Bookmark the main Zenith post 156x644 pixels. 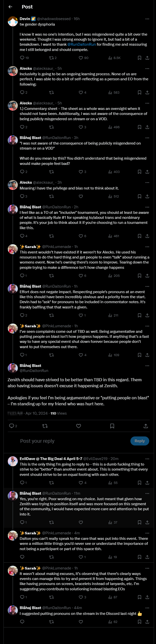click(x=112, y=426)
